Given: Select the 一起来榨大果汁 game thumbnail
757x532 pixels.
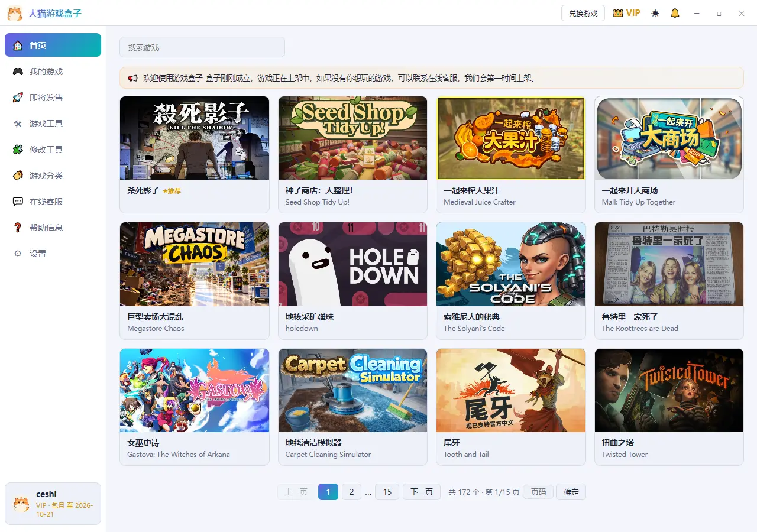Looking at the screenshot, I should pos(511,138).
